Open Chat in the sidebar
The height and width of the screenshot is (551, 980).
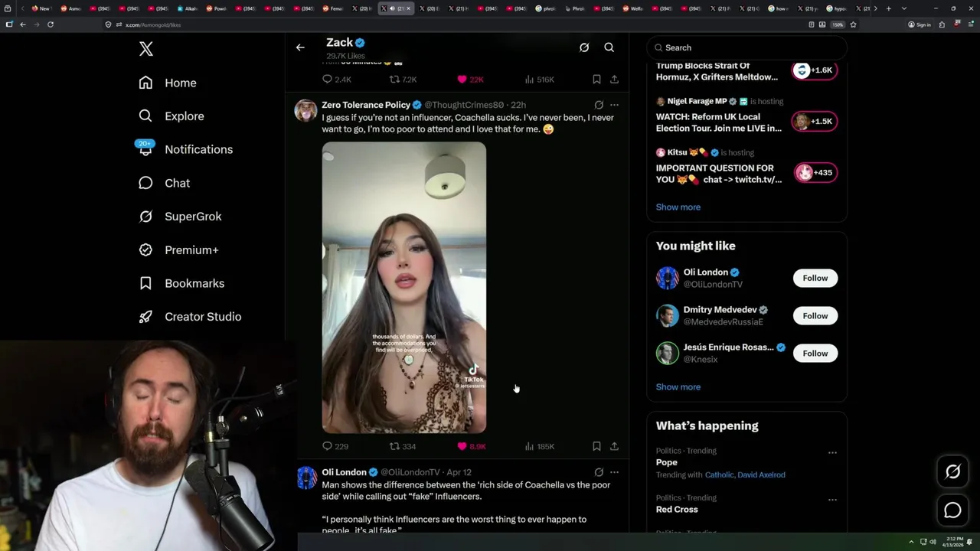[164, 183]
